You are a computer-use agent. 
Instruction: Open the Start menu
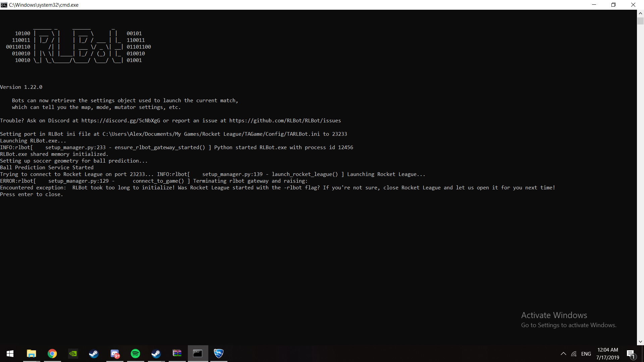coord(10,354)
